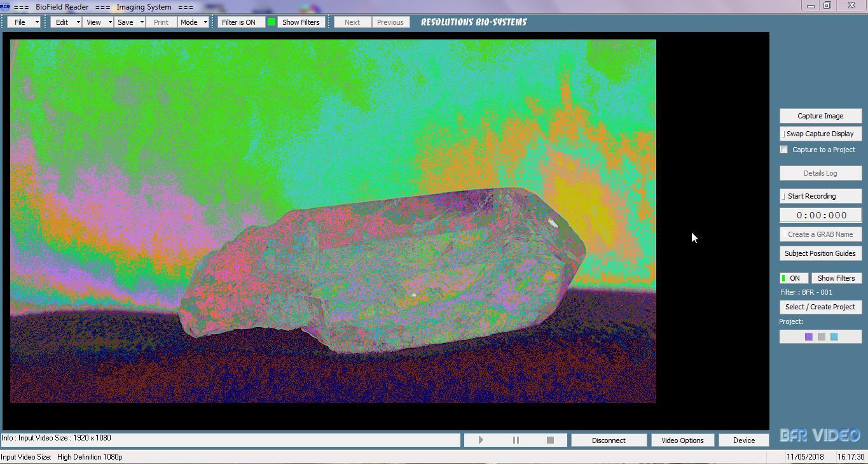This screenshot has height=464, width=868.
Task: Click the recording timer display field
Action: pyautogui.click(x=820, y=215)
